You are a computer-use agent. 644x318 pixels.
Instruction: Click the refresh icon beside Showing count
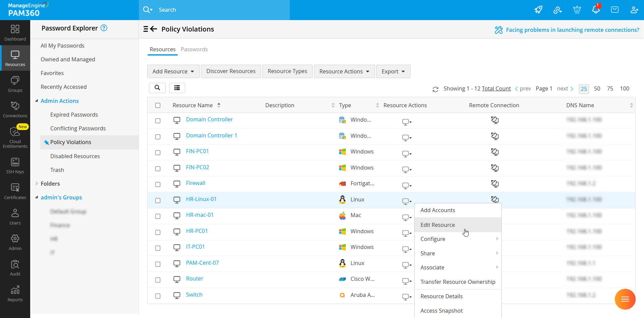pos(435,89)
